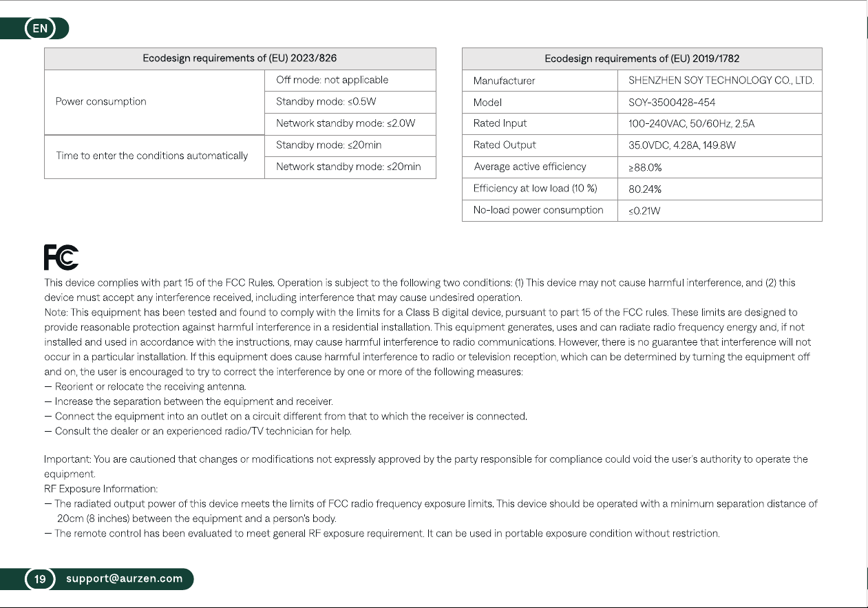The image size is (868, 608).
Task: Click the FCC logo icon
Action: (x=61, y=258)
